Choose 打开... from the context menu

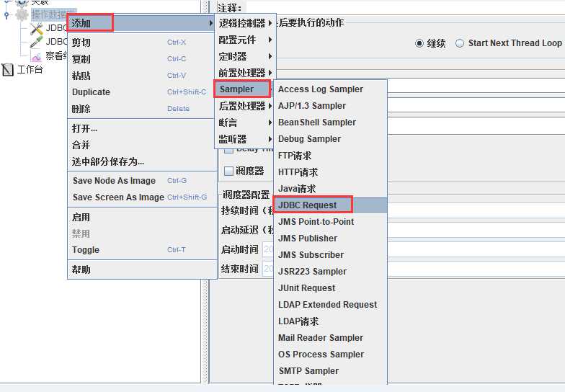[x=142, y=128]
